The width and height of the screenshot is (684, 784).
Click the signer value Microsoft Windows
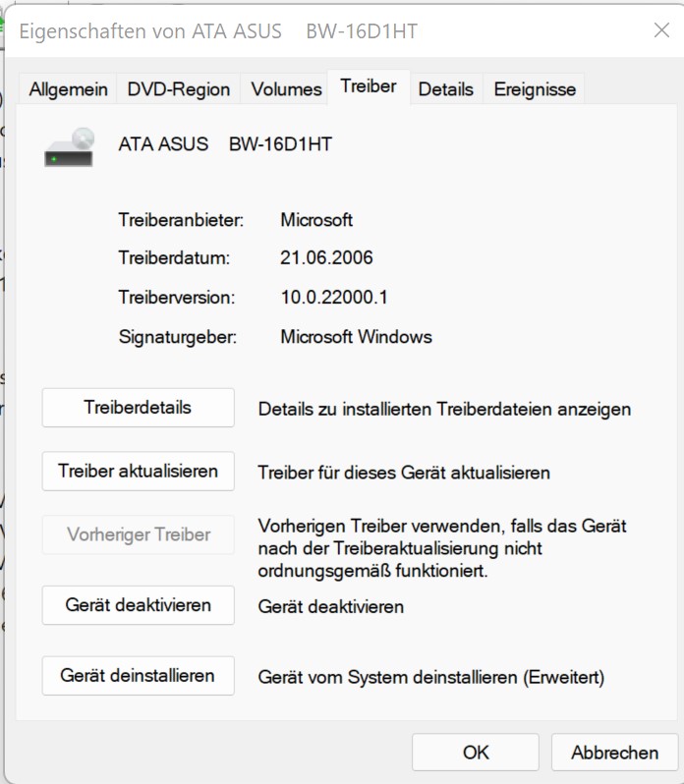356,337
